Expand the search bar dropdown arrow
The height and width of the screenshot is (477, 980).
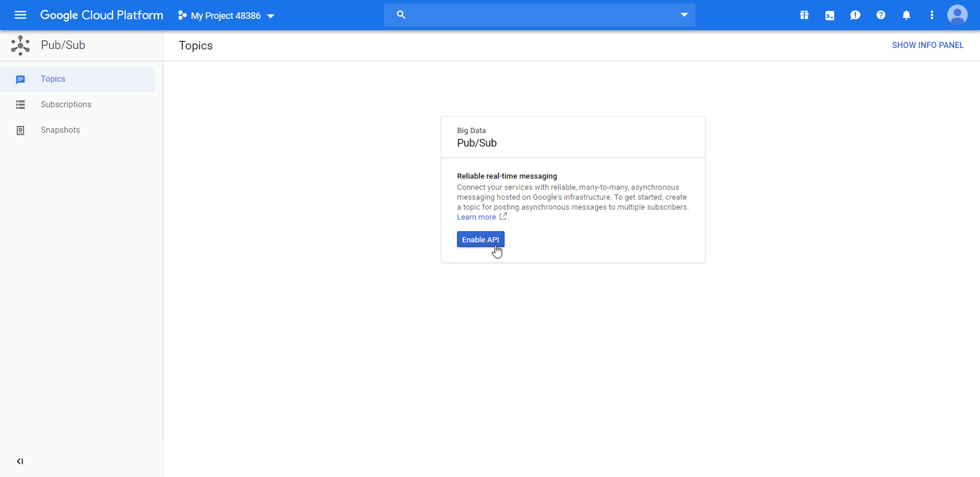[x=684, y=15]
